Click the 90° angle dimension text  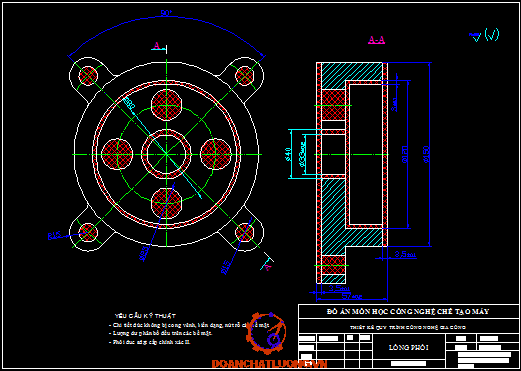[166, 13]
